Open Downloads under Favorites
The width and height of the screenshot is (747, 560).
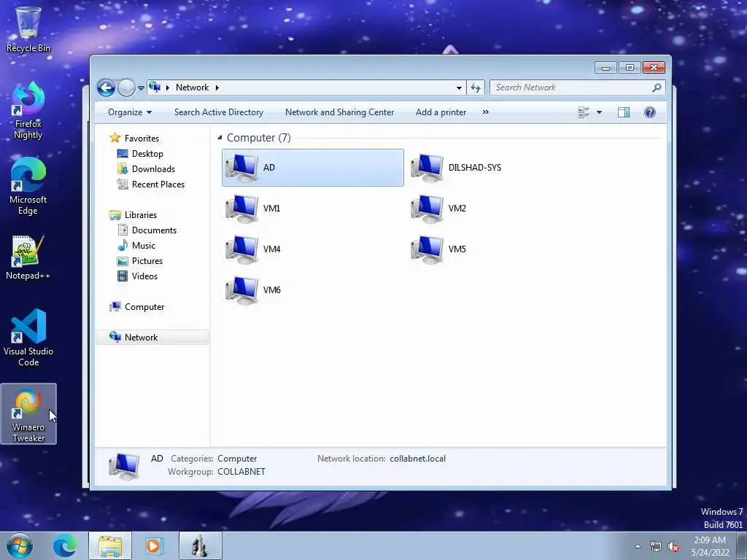tap(153, 169)
